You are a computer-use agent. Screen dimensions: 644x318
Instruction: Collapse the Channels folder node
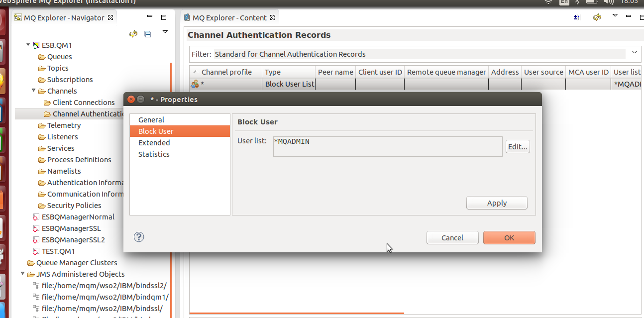(34, 91)
